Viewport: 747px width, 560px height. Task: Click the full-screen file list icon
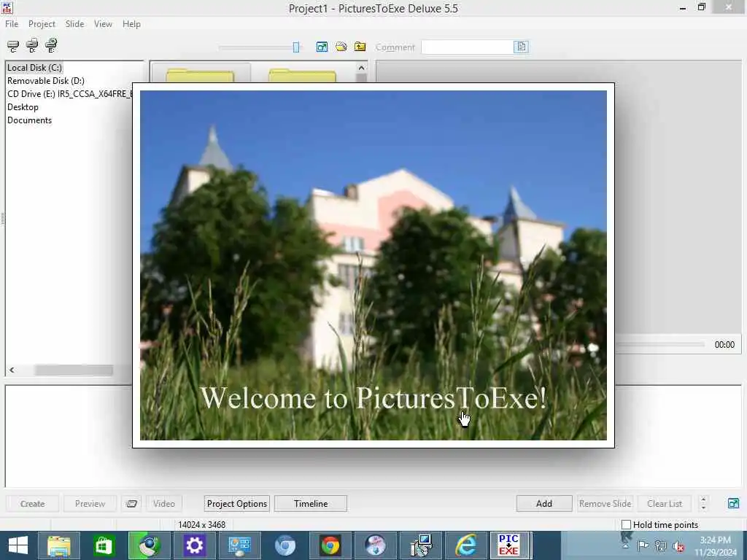[x=322, y=47]
